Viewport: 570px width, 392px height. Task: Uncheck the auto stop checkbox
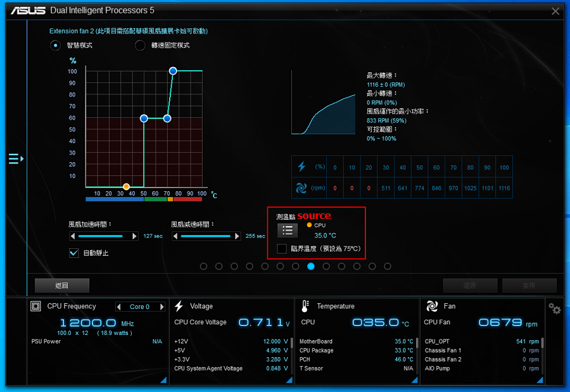point(74,253)
